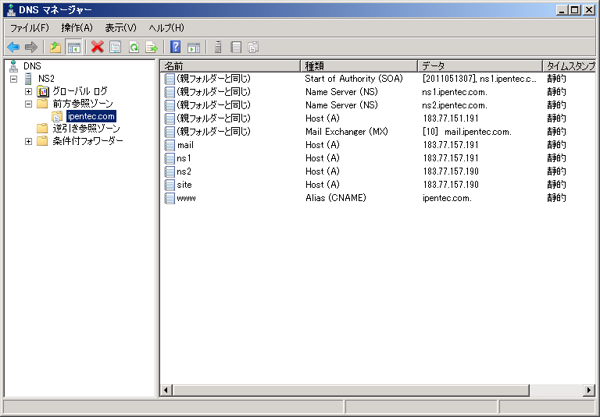
Task: Click the horizontal scrollbar right arrow
Action: (589, 390)
